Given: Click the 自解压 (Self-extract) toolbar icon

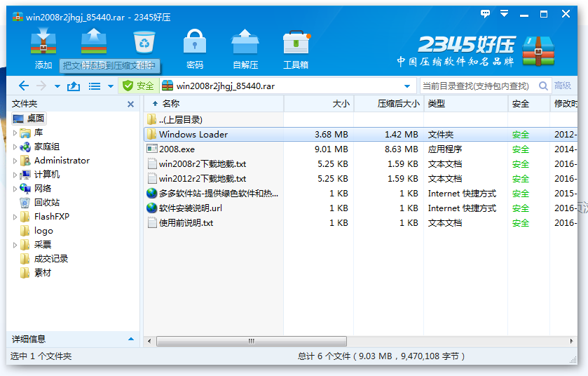Looking at the screenshot, I should pyautogui.click(x=245, y=43).
